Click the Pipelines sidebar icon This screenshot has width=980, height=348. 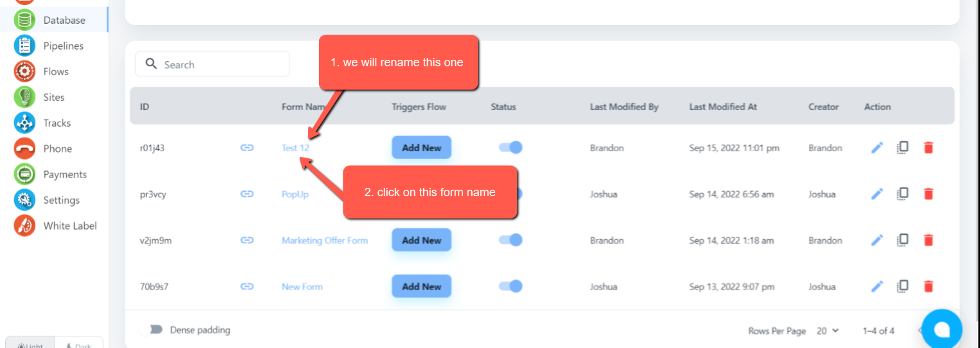[x=24, y=46]
